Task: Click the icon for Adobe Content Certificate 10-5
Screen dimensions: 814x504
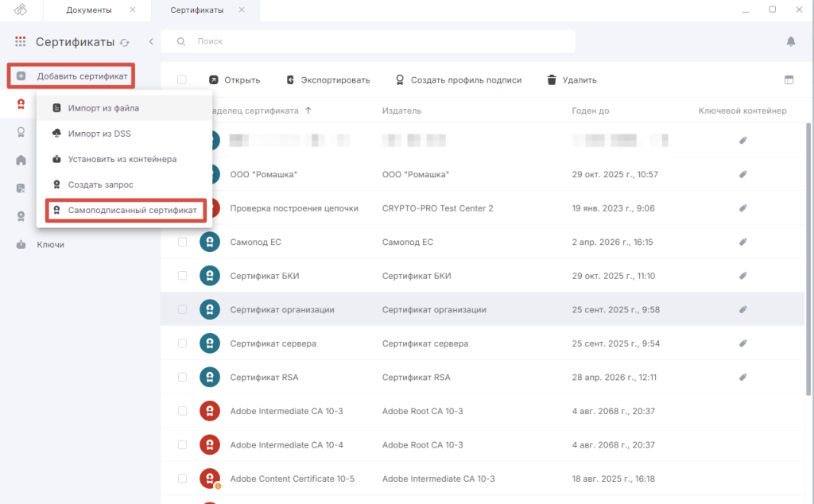Action: coord(210,479)
